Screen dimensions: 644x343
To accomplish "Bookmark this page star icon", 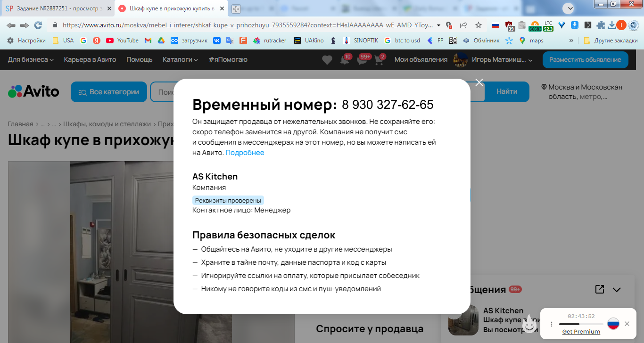I will pyautogui.click(x=479, y=25).
